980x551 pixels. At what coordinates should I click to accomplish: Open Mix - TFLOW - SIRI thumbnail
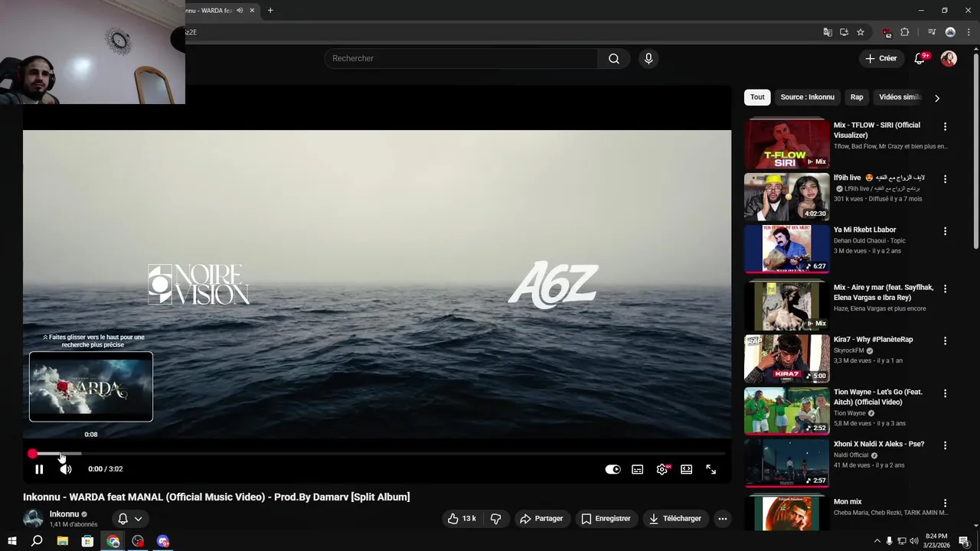(x=787, y=144)
